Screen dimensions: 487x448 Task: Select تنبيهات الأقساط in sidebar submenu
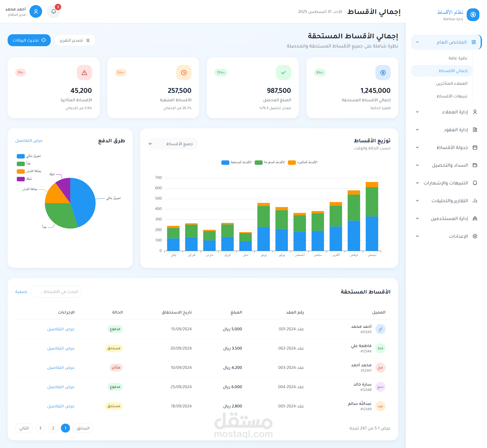[452, 96]
